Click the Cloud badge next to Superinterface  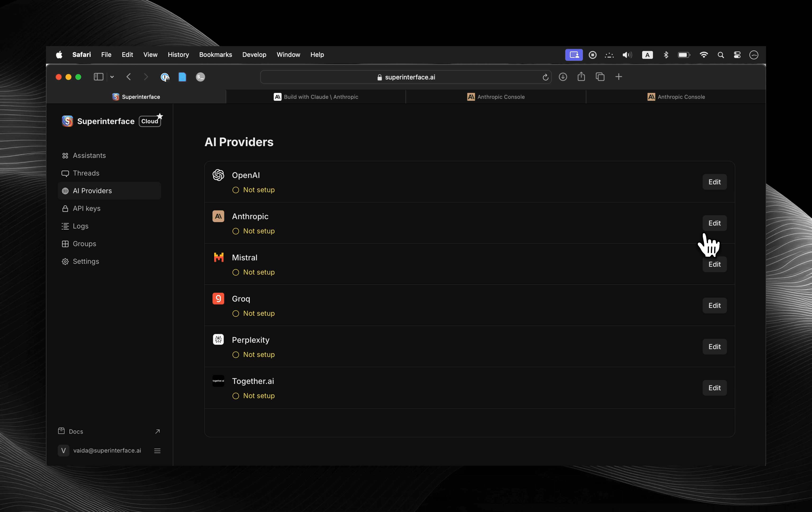tap(150, 121)
